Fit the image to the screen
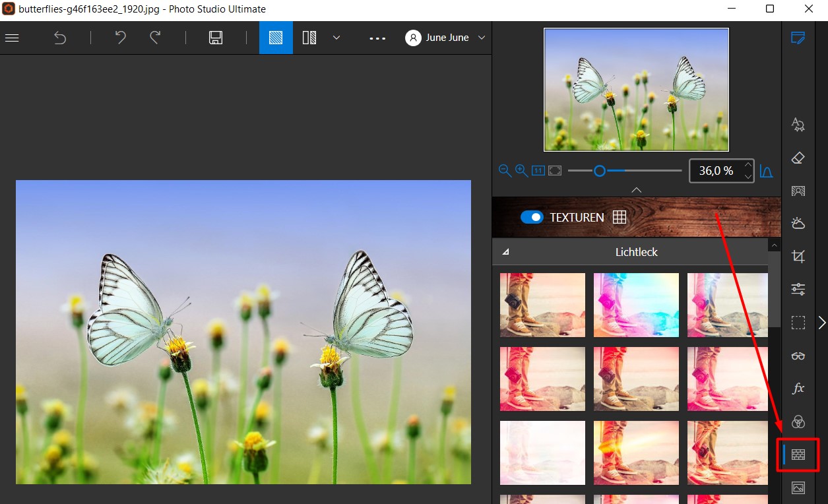Image resolution: width=828 pixels, height=504 pixels. pyautogui.click(x=555, y=171)
